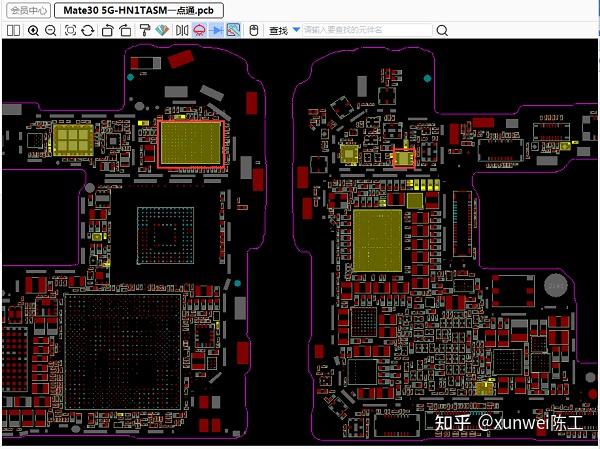Viewport: 600px width, 449px height.
Task: Open the 查找 search type dropdown
Action: click(296, 29)
